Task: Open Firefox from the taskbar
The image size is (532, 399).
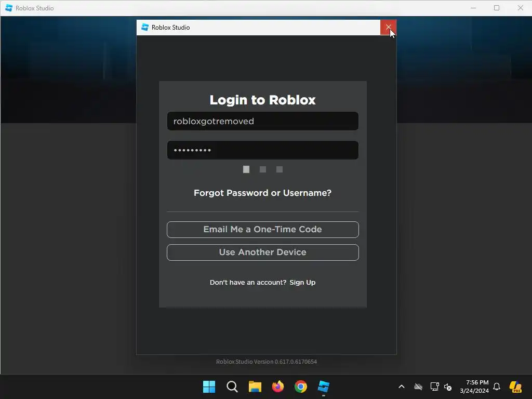Action: point(278,387)
